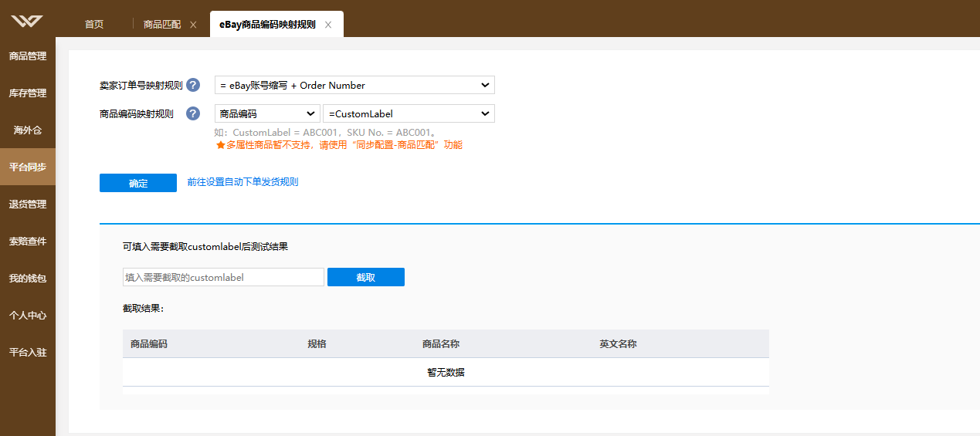Close the eBay商品编码映射规则 tab
Screen dimensions: 980x436
tap(328, 25)
